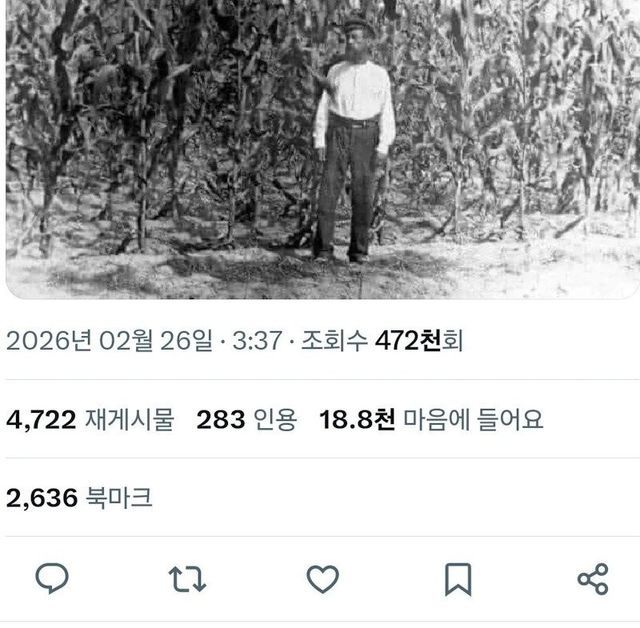Like the post with heart icon
Image resolution: width=640 pixels, height=628 pixels.
point(322,579)
